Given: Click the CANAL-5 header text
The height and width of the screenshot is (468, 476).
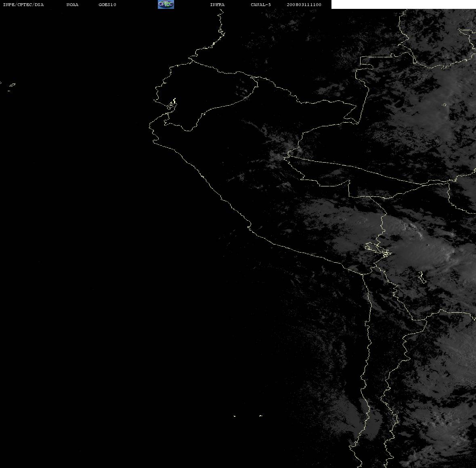Looking at the screenshot, I should tap(261, 4).
